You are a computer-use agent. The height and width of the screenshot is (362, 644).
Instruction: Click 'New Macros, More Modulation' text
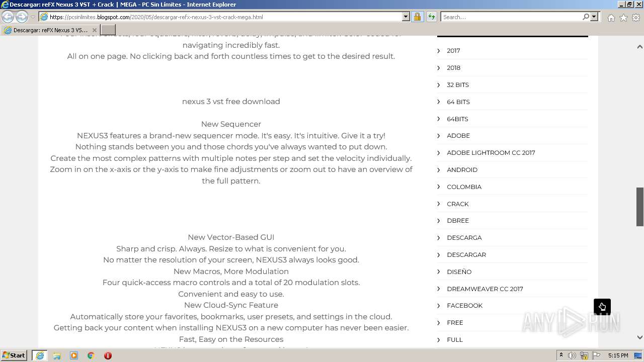pyautogui.click(x=231, y=271)
